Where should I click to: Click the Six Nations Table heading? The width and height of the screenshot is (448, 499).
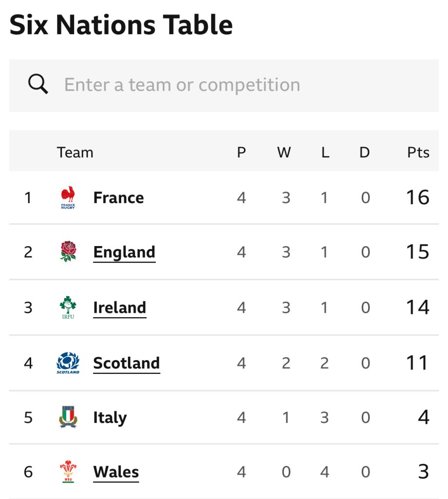click(x=121, y=25)
